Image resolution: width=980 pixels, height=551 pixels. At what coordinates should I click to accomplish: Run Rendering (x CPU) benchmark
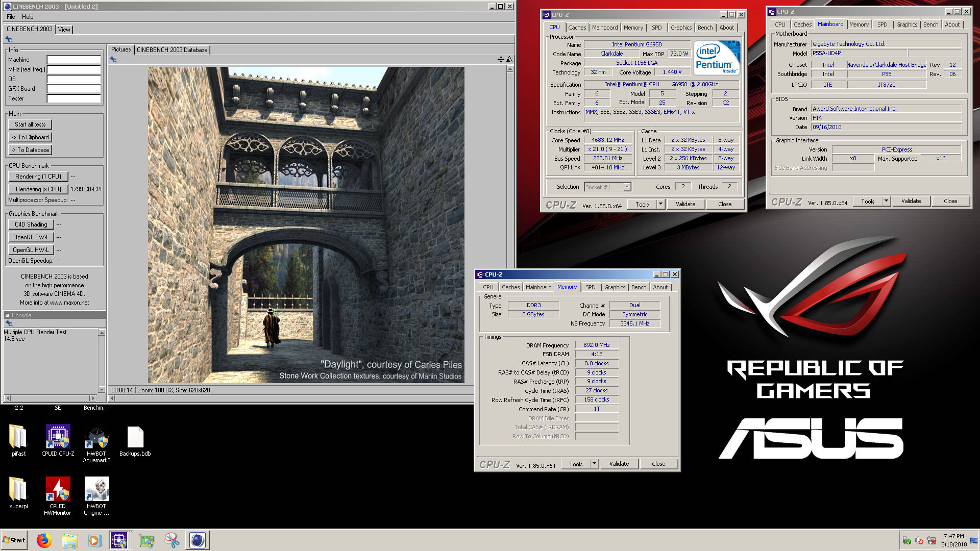point(38,189)
